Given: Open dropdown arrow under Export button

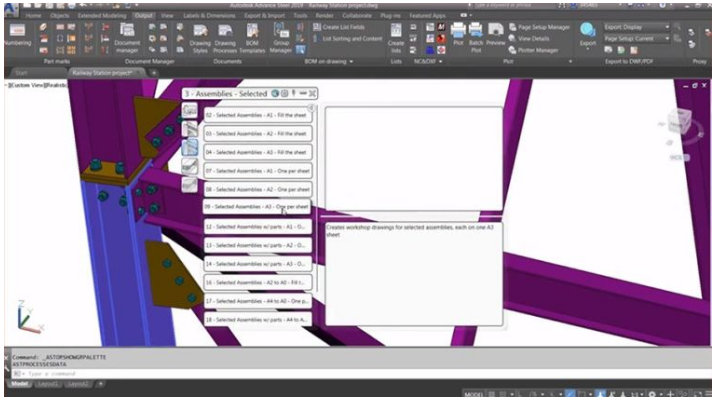Looking at the screenshot, I should tap(588, 49).
